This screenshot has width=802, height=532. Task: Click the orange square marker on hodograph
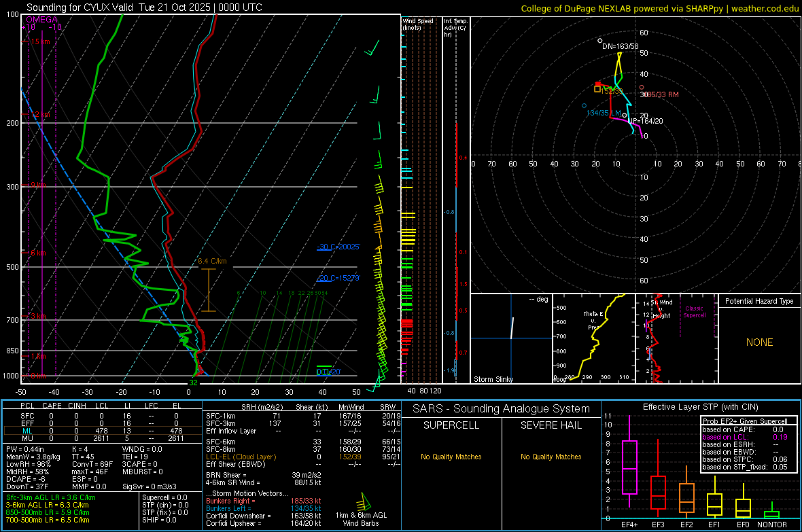597,89
